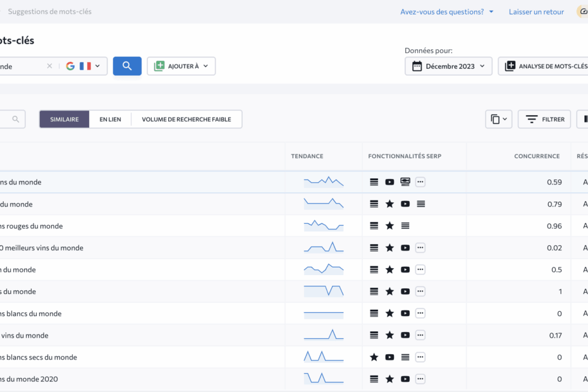588x392 pixels.
Task: Click star icon in blancs du monde row
Action: click(x=389, y=313)
